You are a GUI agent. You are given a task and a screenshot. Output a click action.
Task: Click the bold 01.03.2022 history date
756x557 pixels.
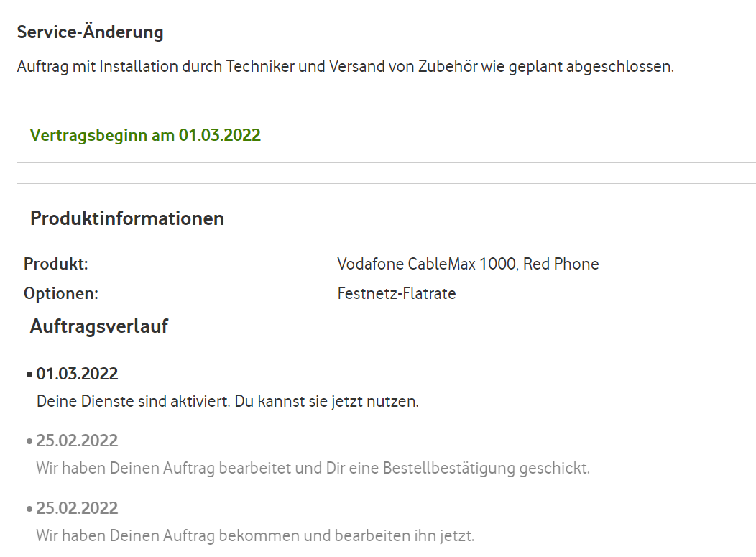coord(77,374)
